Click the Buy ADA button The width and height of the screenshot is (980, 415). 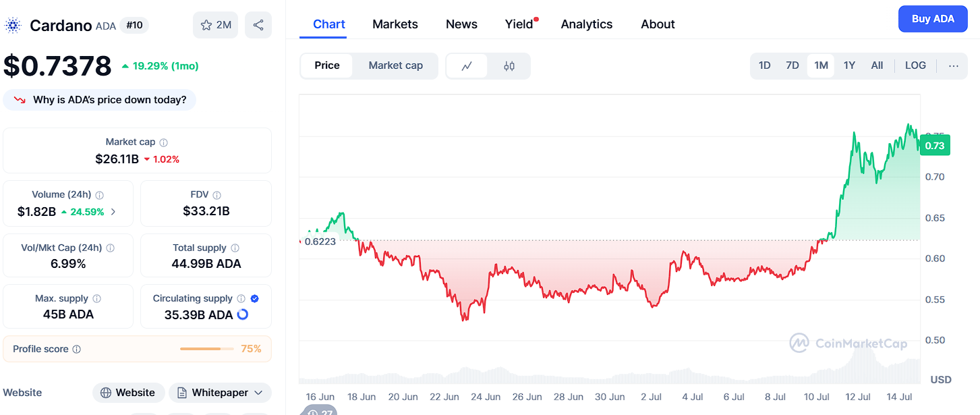tap(933, 19)
